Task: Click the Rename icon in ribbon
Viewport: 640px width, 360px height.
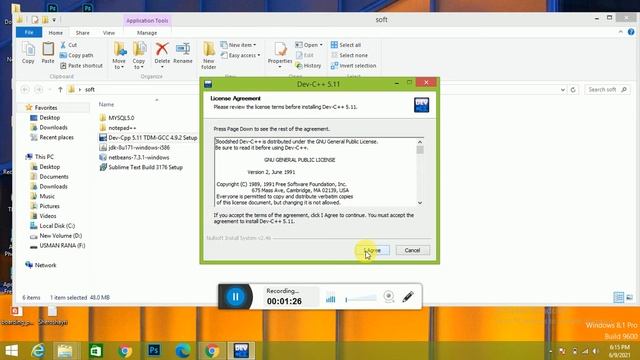Action: 182,53
